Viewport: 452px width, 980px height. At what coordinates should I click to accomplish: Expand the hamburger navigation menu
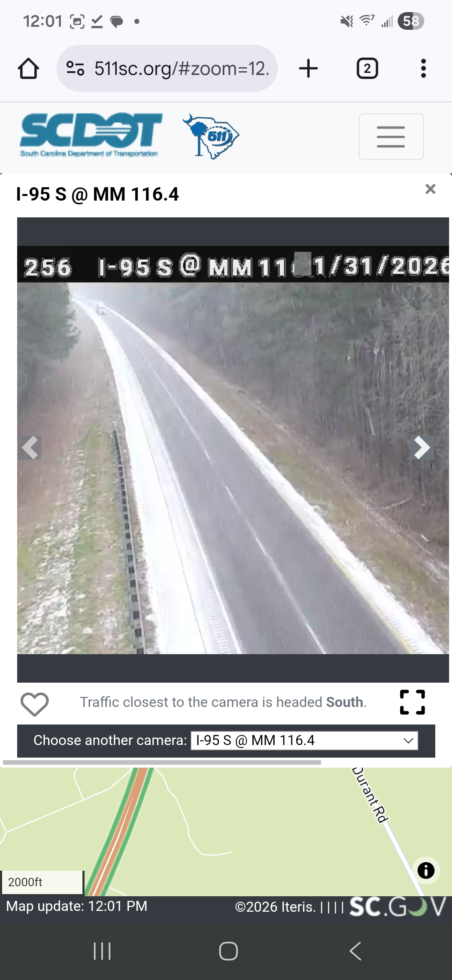391,137
